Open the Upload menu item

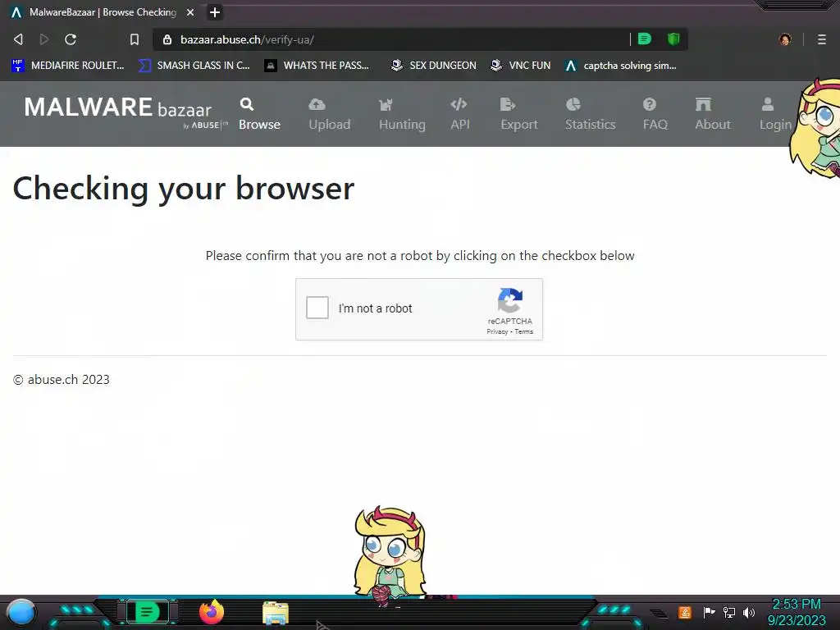[330, 114]
